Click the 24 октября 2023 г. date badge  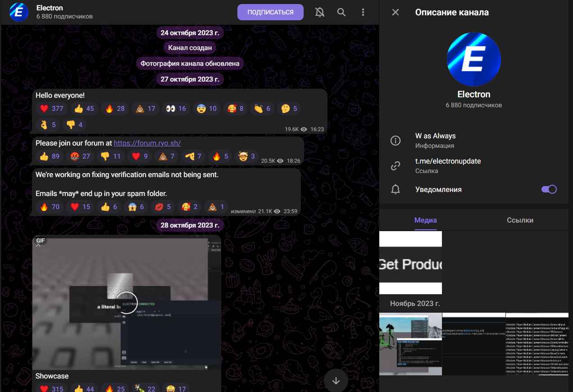190,32
